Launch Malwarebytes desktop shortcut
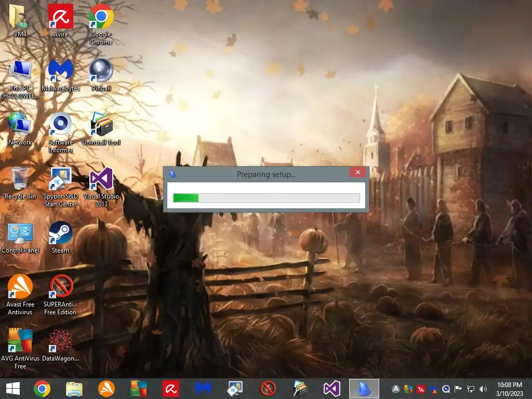 tap(60, 75)
